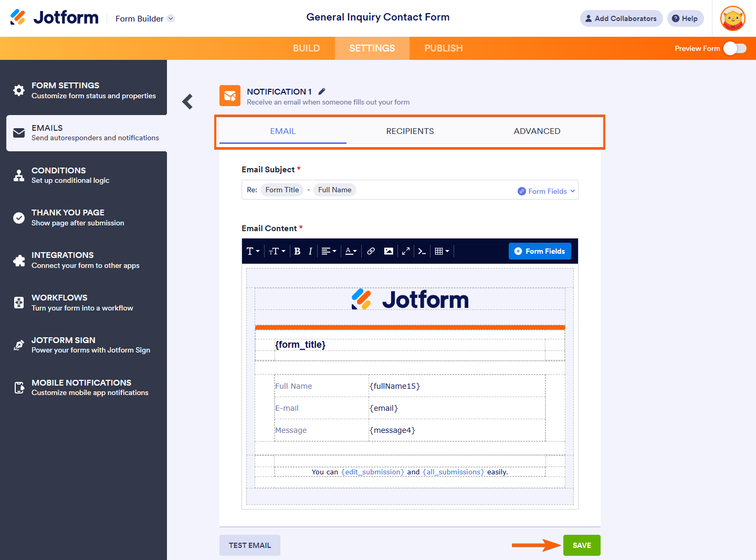The height and width of the screenshot is (560, 756).
Task: Open the Form Builder dropdown in header
Action: point(144,18)
